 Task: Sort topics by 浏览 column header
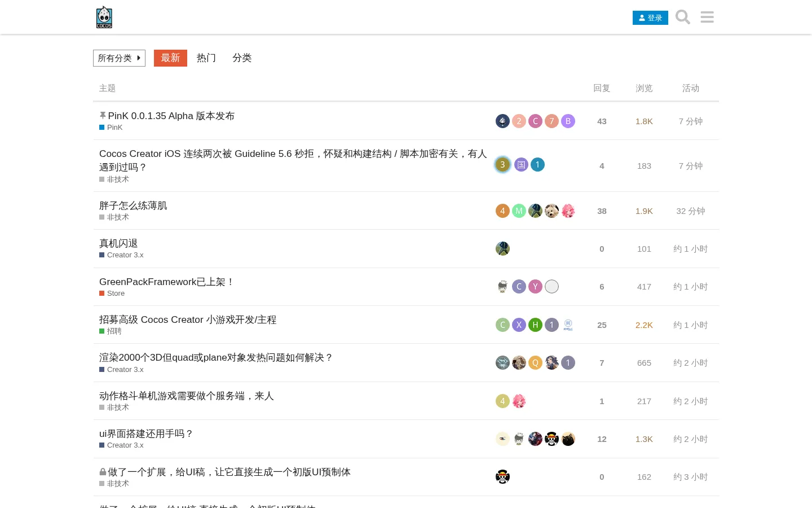pos(644,88)
